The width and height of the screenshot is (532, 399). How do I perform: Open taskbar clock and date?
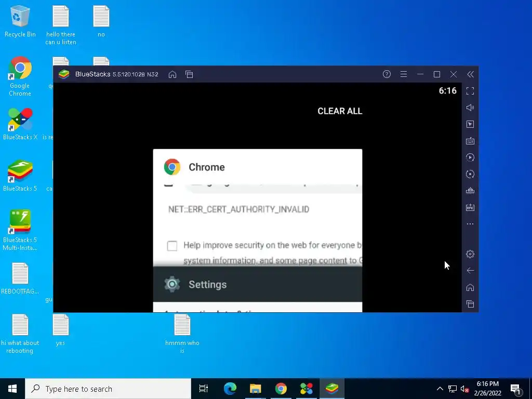coord(487,389)
